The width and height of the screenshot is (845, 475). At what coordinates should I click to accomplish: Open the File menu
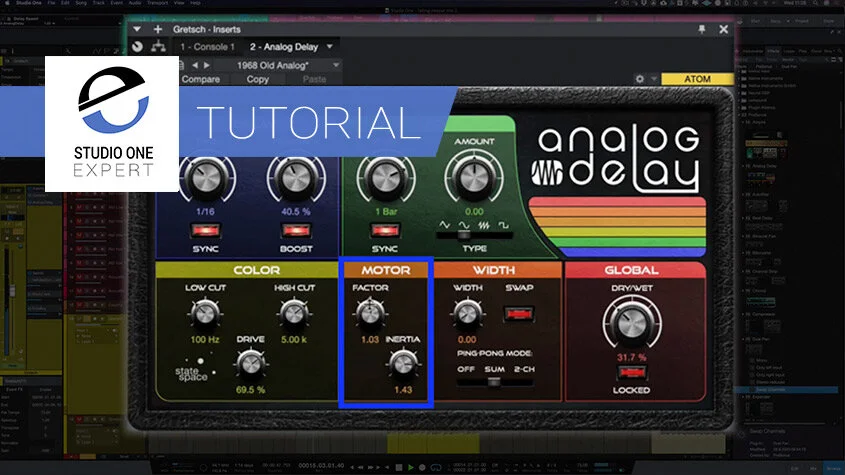51,3
